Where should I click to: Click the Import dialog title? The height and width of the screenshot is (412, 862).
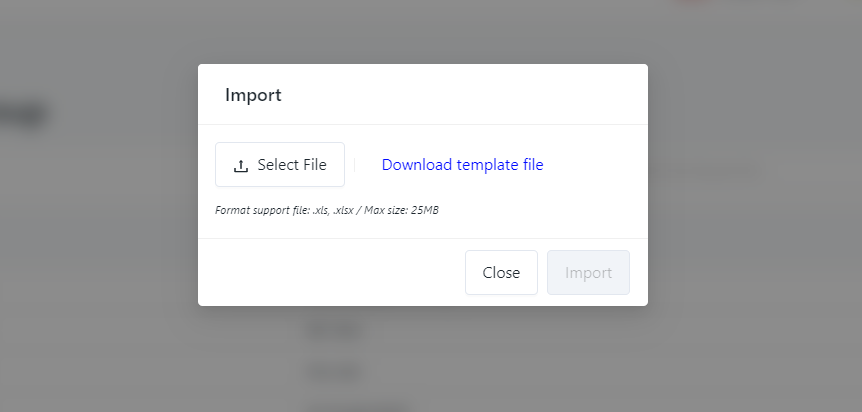[253, 96]
